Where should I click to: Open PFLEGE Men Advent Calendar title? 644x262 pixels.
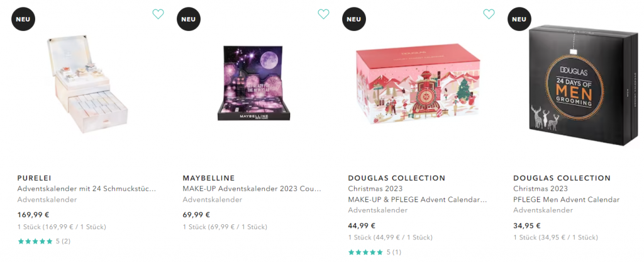[x=567, y=200]
